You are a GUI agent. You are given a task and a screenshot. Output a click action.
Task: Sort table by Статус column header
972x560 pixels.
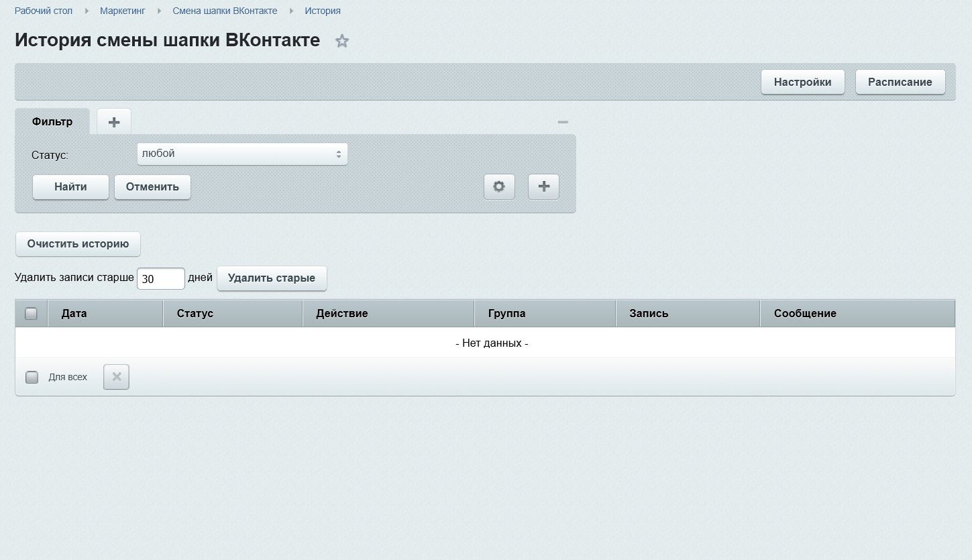point(233,313)
